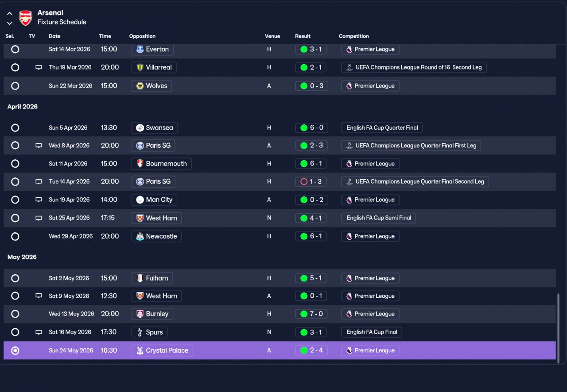This screenshot has width=567, height=392.
Task: Click Burnley club badge icon
Action: [x=140, y=314]
